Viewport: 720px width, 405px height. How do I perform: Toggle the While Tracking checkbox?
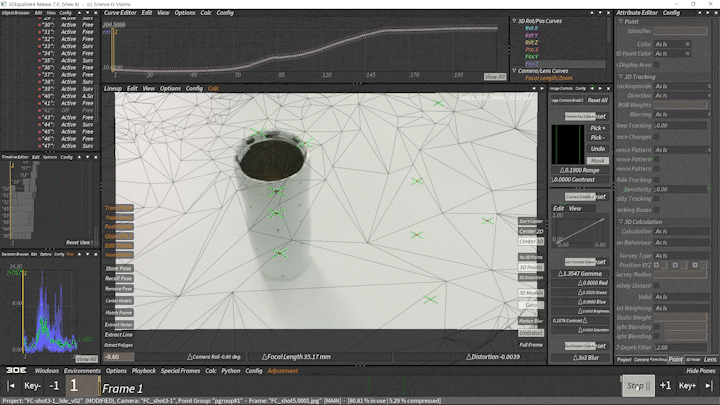point(657,180)
